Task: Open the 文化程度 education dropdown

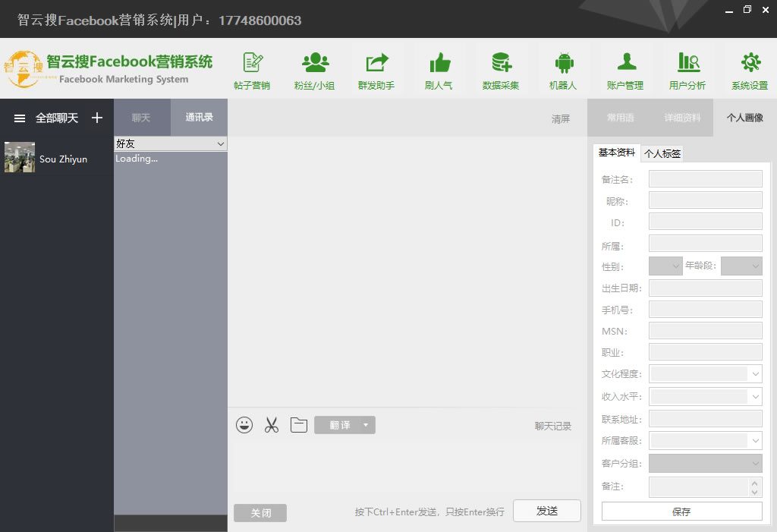Action: [706, 374]
